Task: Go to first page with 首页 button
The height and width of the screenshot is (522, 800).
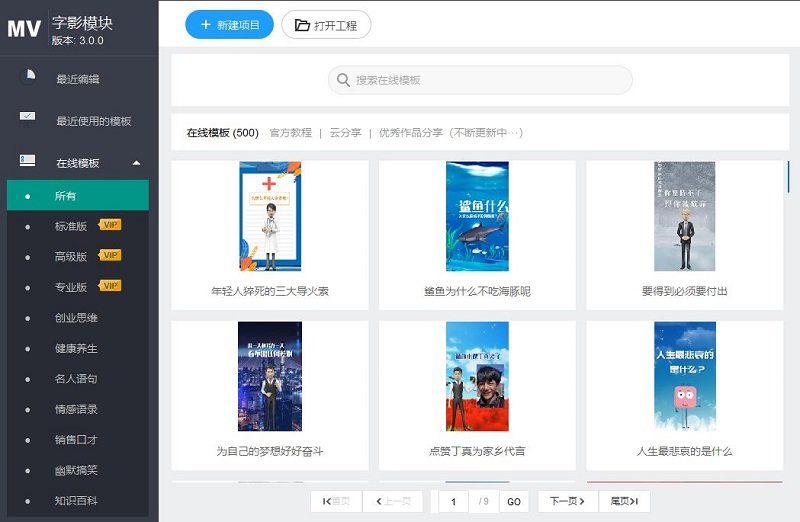Action: 336,502
